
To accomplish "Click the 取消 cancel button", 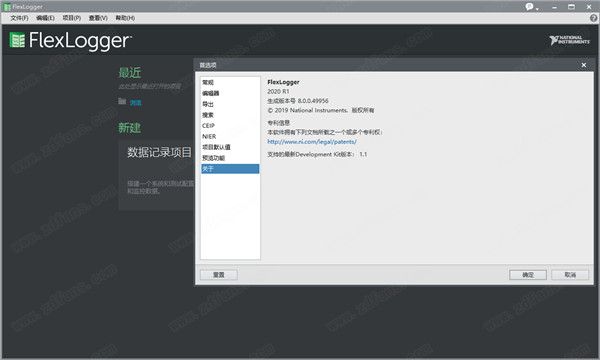I will click(x=570, y=275).
